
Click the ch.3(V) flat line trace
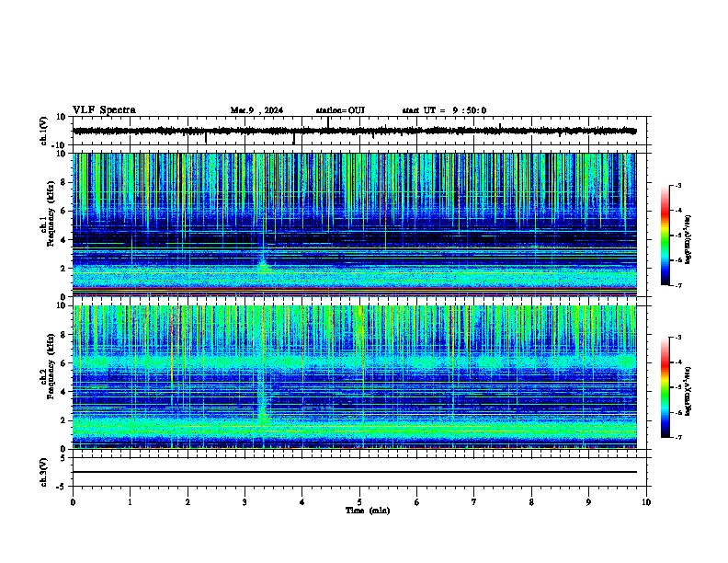coord(354,472)
